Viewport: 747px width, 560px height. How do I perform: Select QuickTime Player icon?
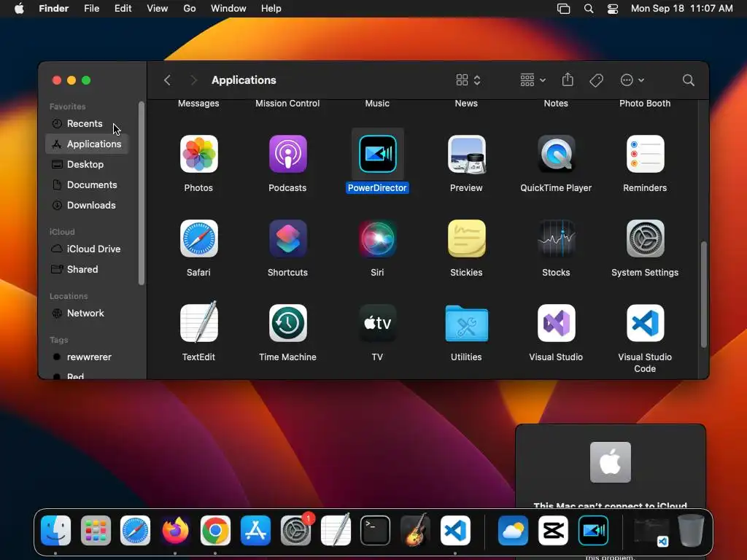556,154
